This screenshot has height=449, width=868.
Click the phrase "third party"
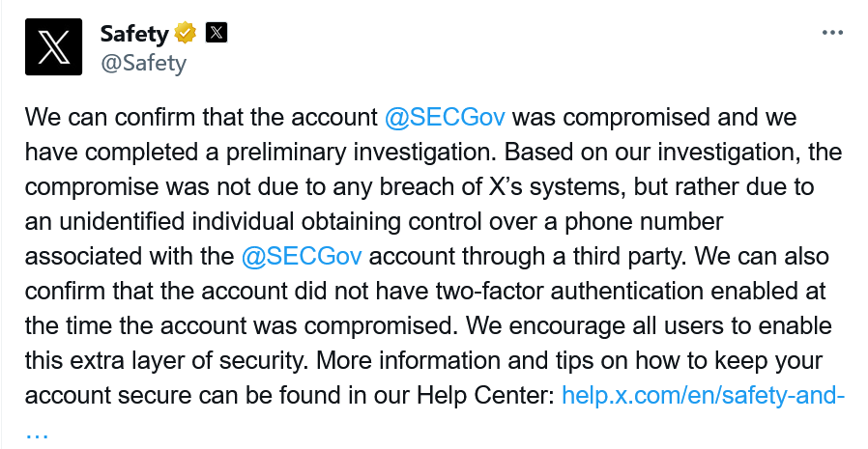[627, 257]
